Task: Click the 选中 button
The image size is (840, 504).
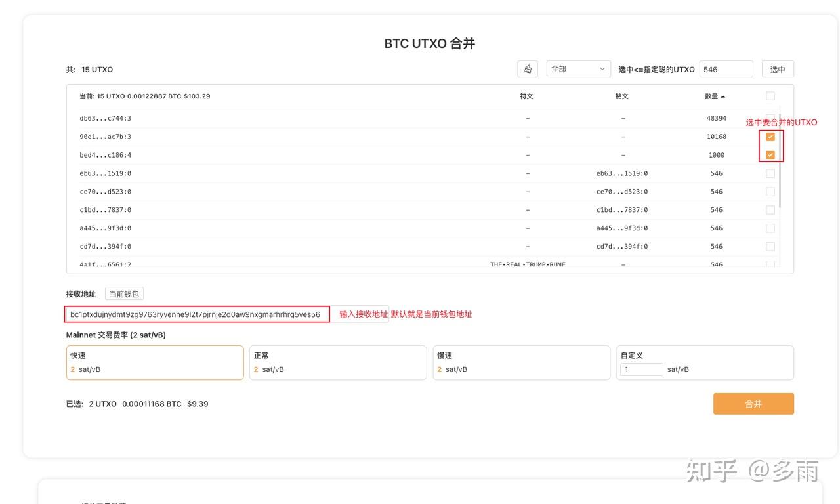Action: pyautogui.click(x=778, y=69)
